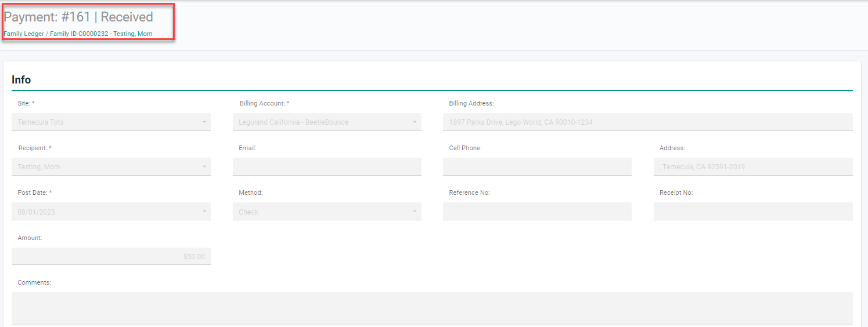The width and height of the screenshot is (868, 327).
Task: Click into the Cell Phone field
Action: coord(537,167)
